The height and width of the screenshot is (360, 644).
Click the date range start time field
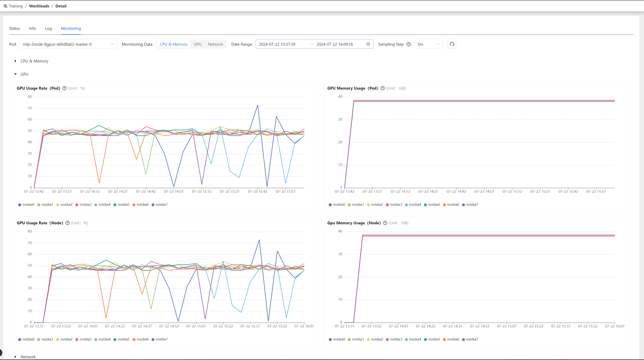277,44
